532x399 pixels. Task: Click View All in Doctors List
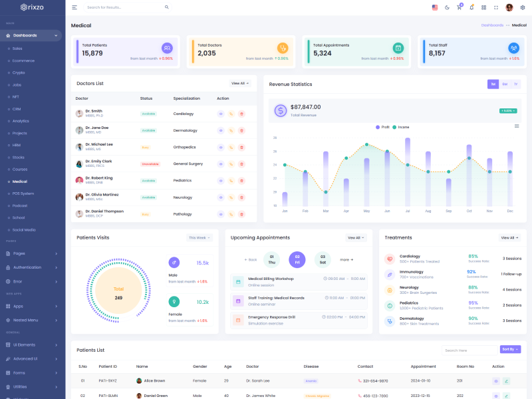[x=240, y=83]
